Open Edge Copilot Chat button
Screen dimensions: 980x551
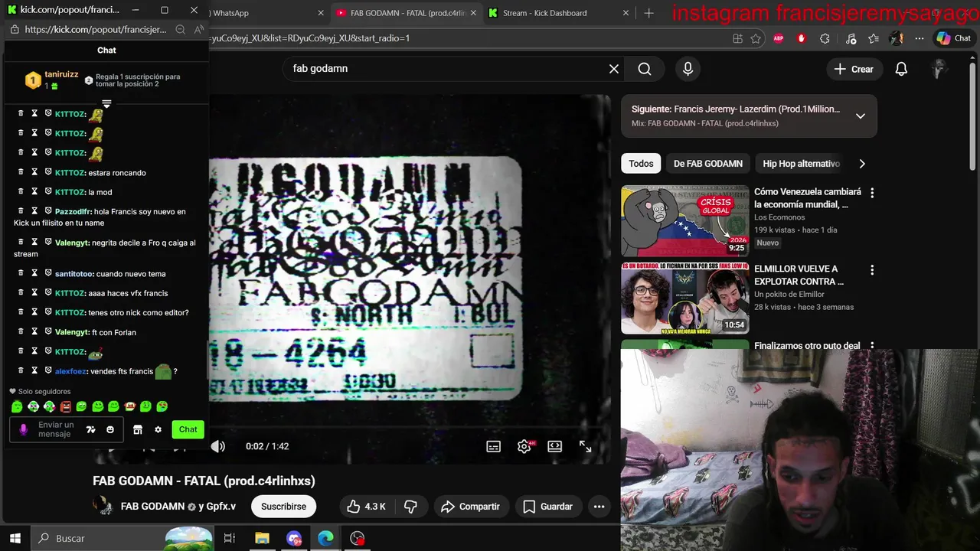click(x=954, y=38)
